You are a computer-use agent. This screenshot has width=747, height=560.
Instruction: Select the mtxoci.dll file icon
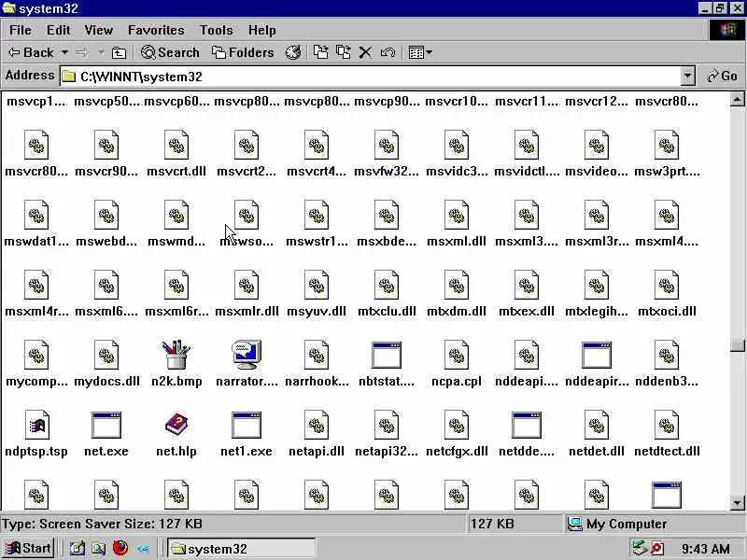pos(667,285)
